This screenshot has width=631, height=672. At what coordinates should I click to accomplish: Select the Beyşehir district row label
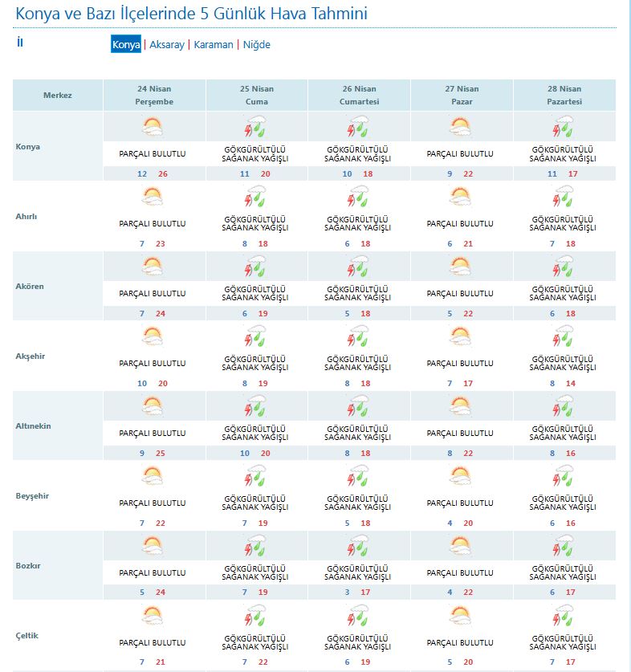tap(32, 496)
